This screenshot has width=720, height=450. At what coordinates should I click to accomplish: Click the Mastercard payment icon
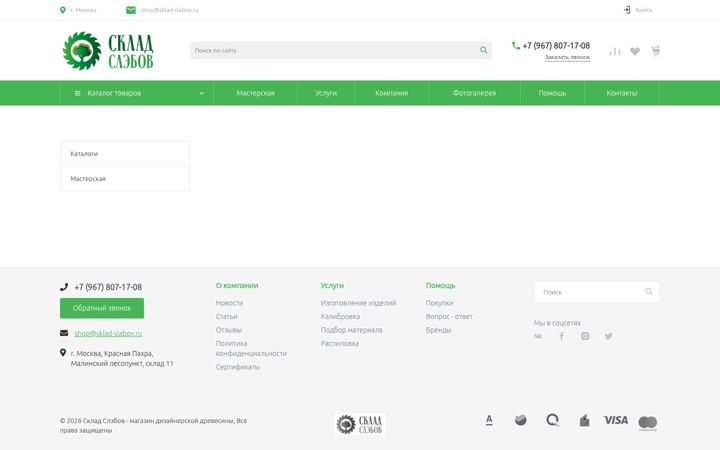[647, 423]
